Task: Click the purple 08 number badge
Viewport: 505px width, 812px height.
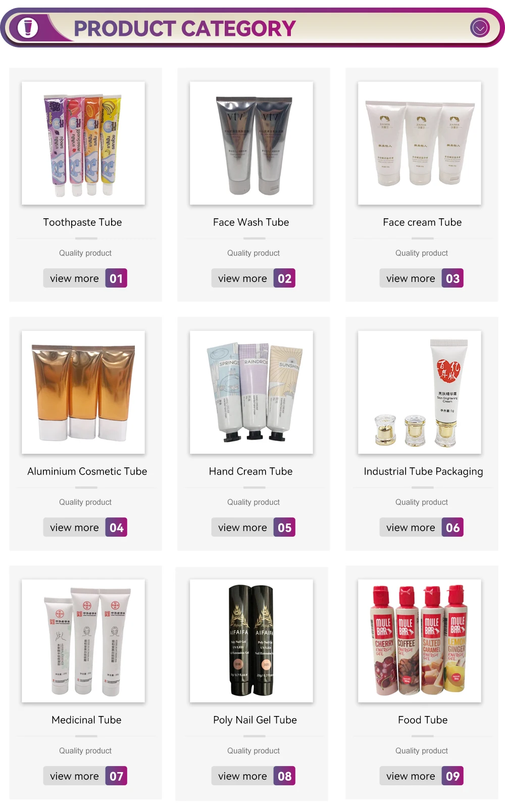Action: pyautogui.click(x=284, y=776)
